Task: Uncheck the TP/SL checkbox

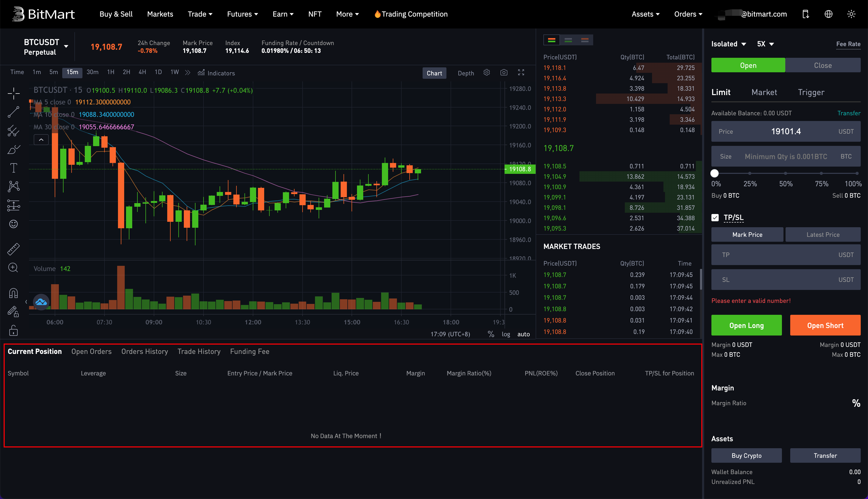Action: 715,218
